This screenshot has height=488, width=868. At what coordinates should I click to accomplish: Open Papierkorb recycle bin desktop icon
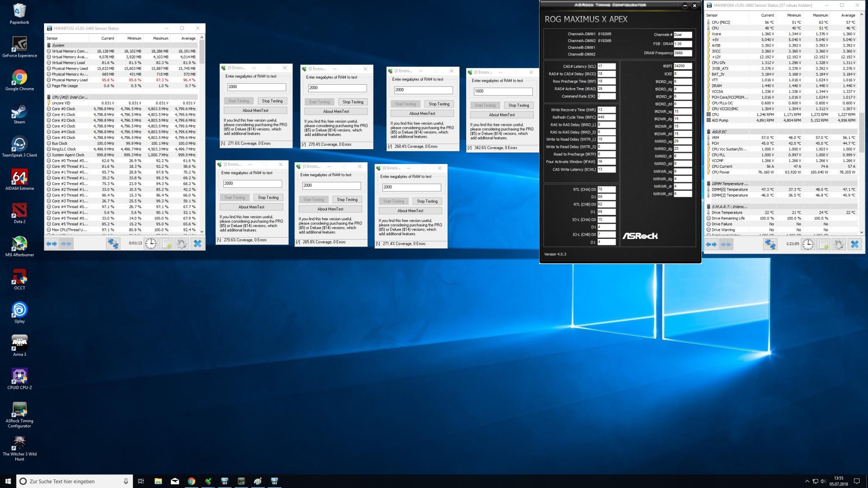click(19, 14)
